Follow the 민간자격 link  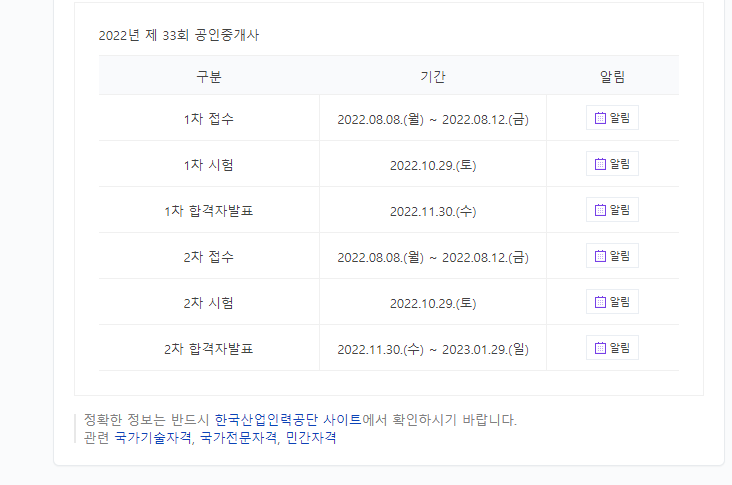click(311, 437)
